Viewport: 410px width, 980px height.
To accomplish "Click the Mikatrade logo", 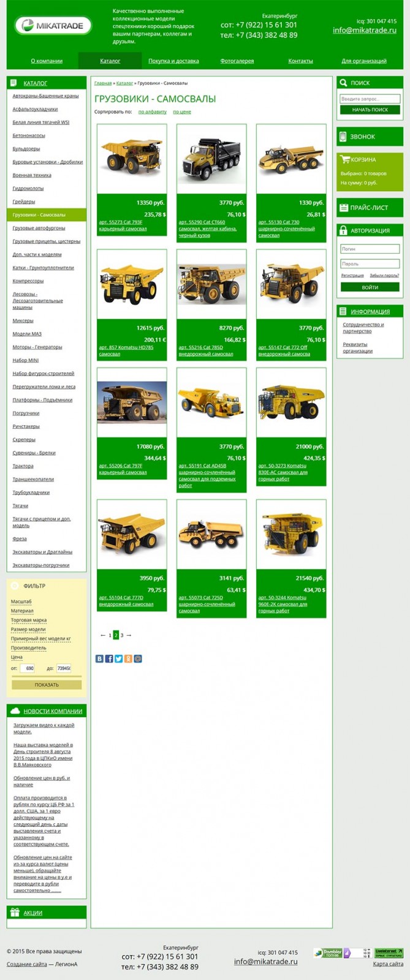I will pos(53,26).
